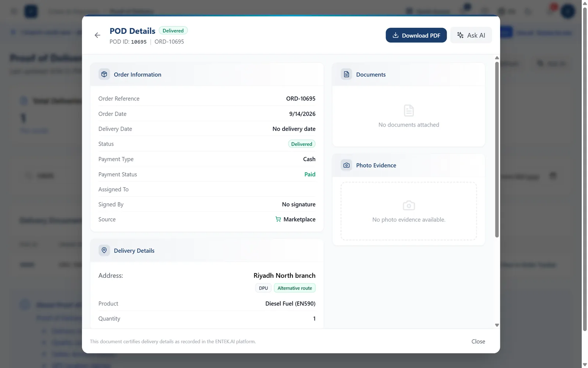
Task: Click the No signature value
Action: [299, 204]
